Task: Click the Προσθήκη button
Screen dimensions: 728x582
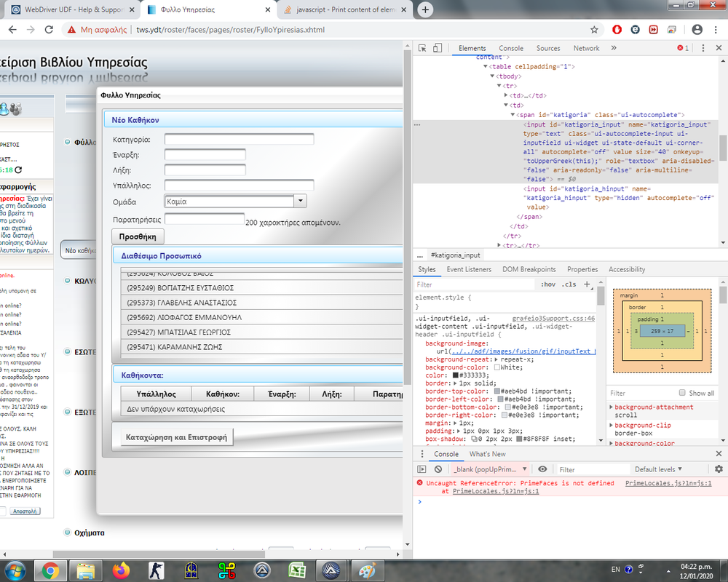Action: point(138,236)
